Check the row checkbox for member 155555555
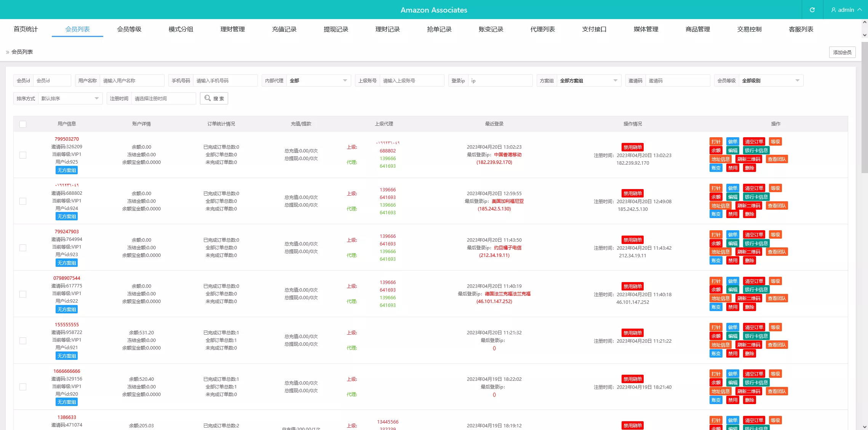Image resolution: width=868 pixels, height=430 pixels. [23, 341]
